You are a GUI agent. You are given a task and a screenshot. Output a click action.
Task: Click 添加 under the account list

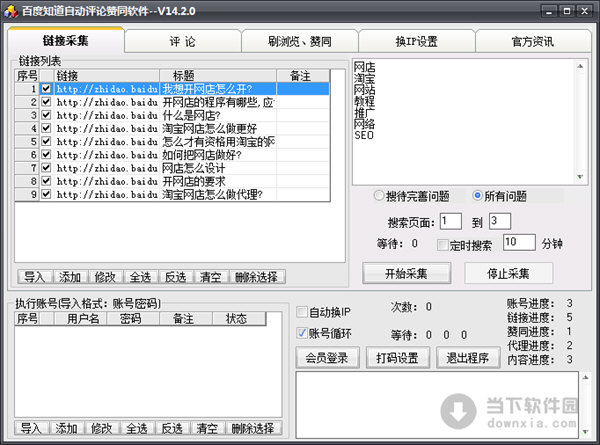(x=67, y=428)
